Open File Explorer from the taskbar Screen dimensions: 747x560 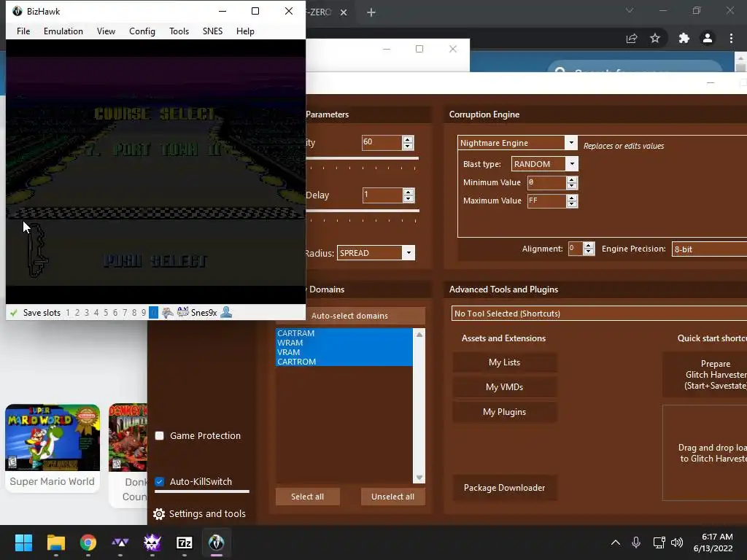55,542
